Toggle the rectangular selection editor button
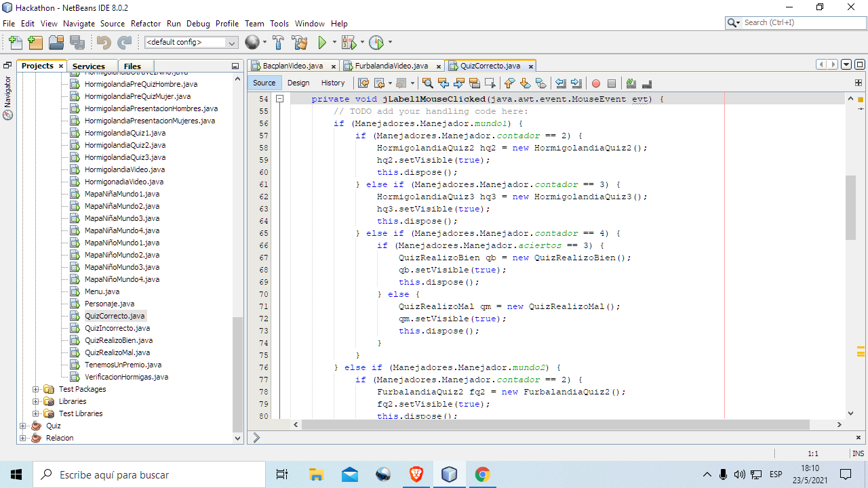The width and height of the screenshot is (868, 488). point(490,83)
